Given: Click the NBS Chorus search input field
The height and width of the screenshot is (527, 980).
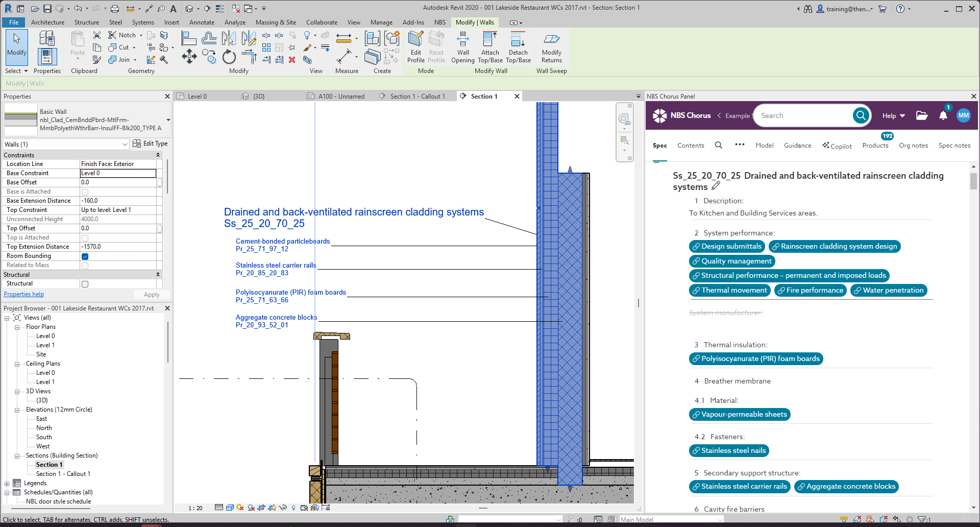Looking at the screenshot, I should pos(801,116).
